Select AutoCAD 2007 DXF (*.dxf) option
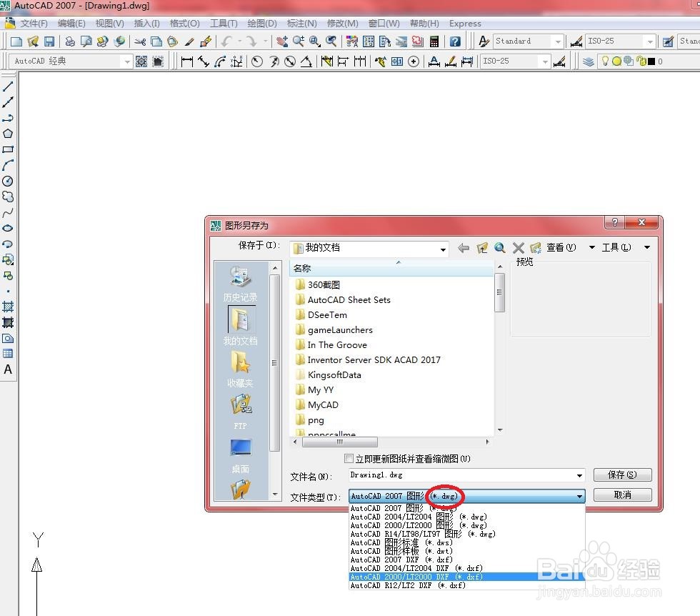The height and width of the screenshot is (616, 700). pyautogui.click(x=466, y=560)
